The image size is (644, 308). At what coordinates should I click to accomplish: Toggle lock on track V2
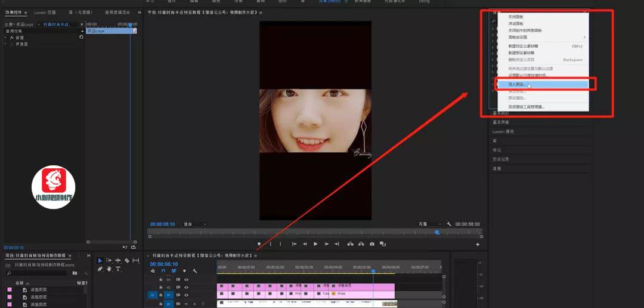(x=161, y=287)
